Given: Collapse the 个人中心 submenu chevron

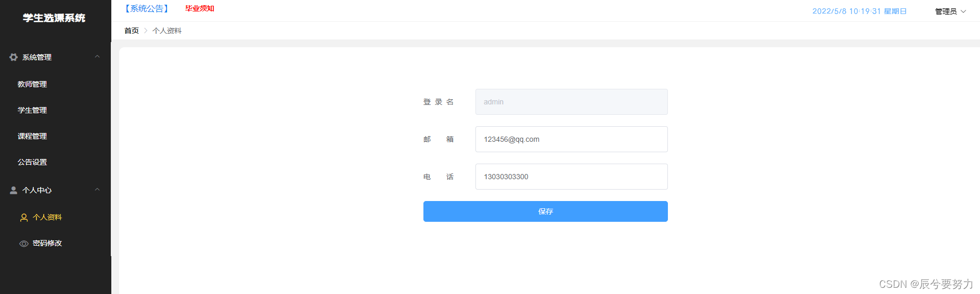Looking at the screenshot, I should 97,190.
